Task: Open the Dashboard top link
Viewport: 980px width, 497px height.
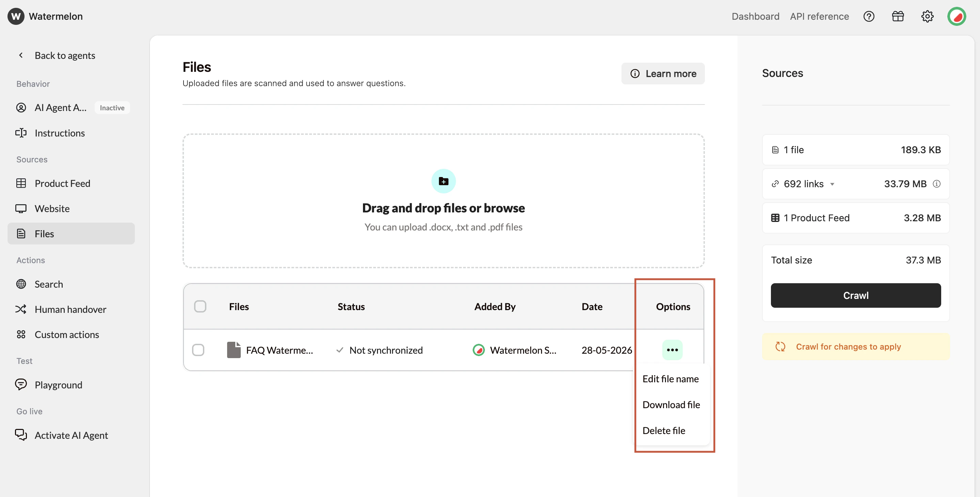Action: tap(756, 16)
